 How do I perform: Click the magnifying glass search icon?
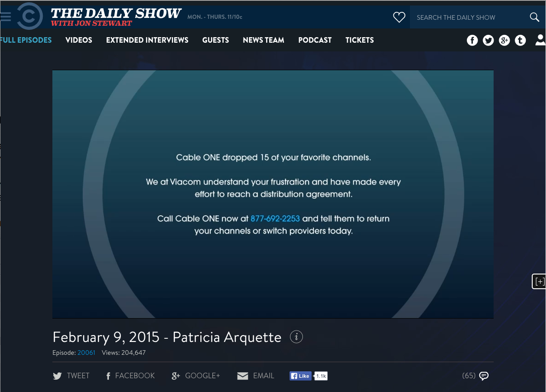(534, 17)
